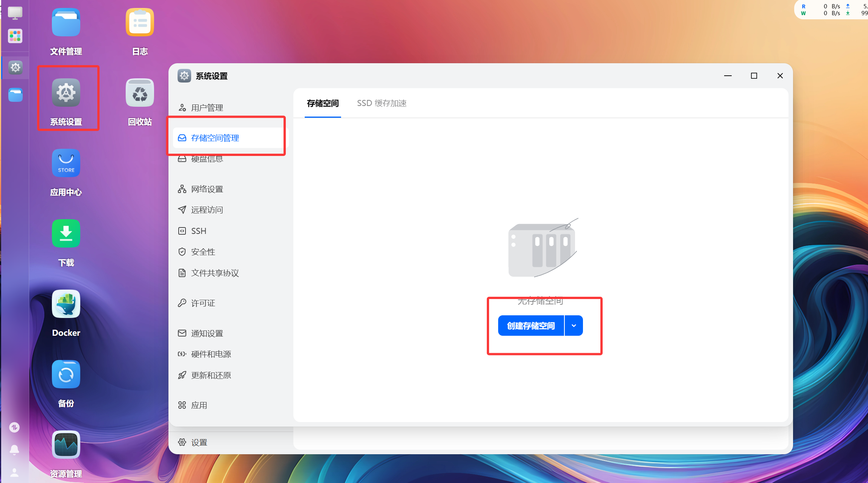Click the app grid launcher in the dock
The height and width of the screenshot is (483, 868).
point(15,36)
